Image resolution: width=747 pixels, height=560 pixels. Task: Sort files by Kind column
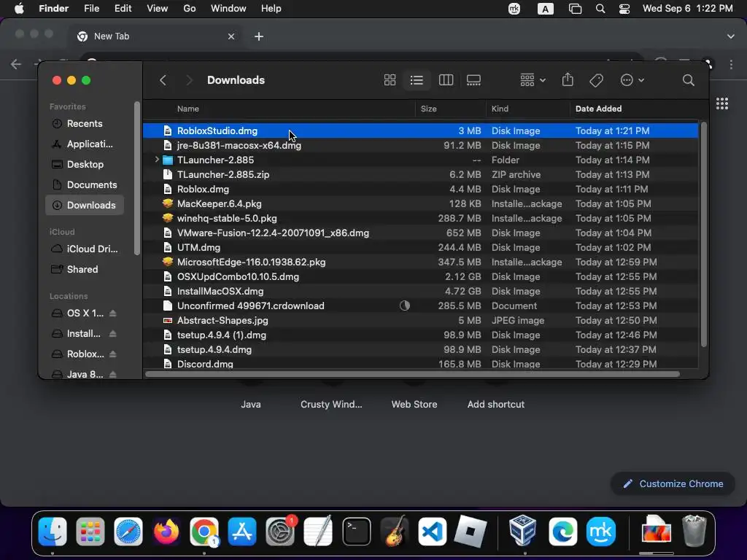coord(528,109)
